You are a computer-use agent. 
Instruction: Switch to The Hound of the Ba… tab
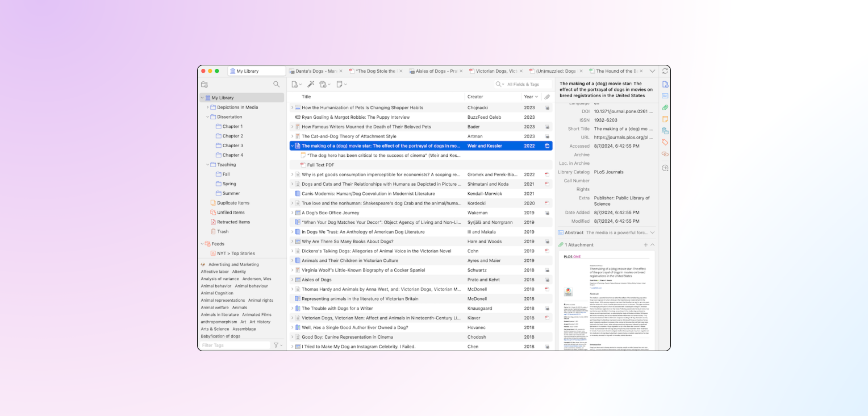tap(616, 71)
